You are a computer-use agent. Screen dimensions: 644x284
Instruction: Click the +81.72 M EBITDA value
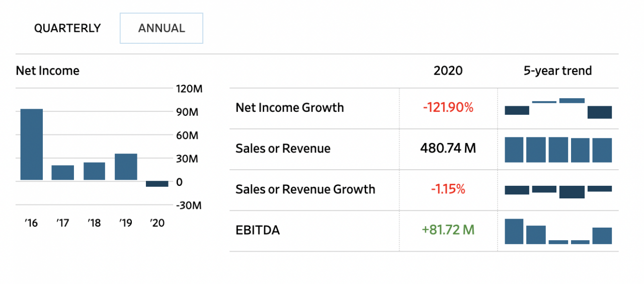[x=448, y=231]
